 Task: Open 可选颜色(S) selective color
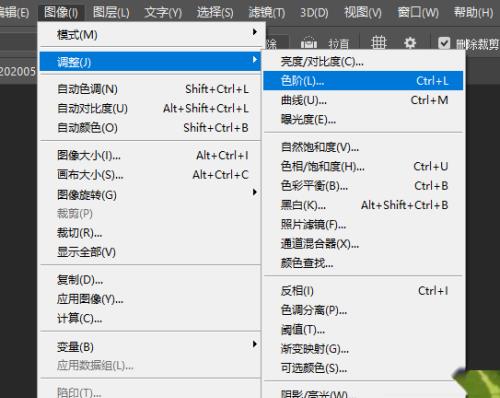point(363,368)
